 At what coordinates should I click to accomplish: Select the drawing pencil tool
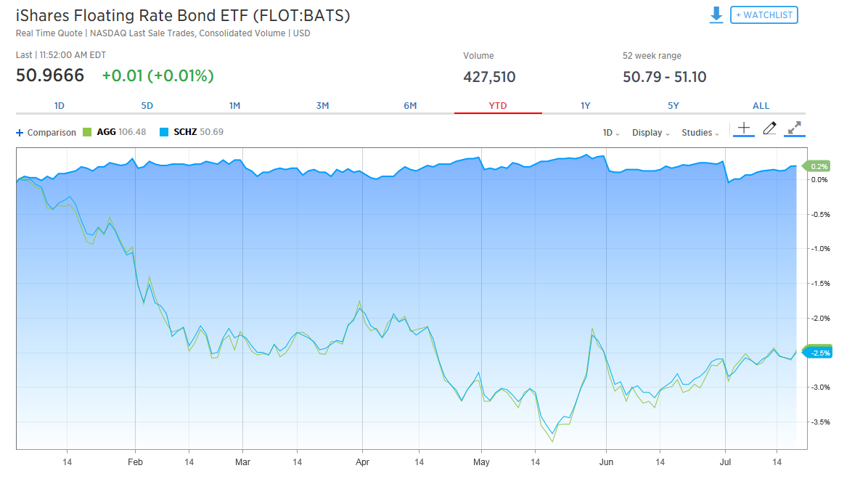[769, 128]
